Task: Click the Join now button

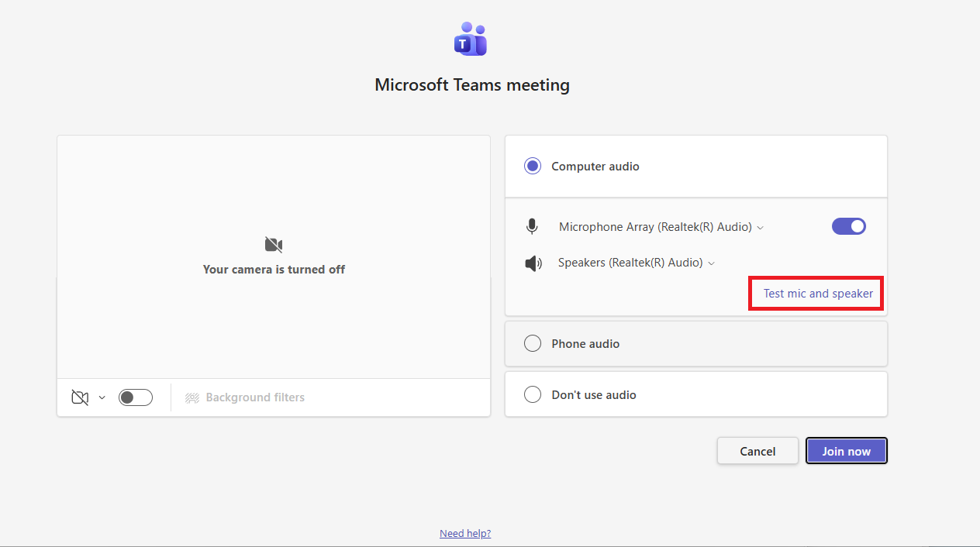Action: coord(847,451)
